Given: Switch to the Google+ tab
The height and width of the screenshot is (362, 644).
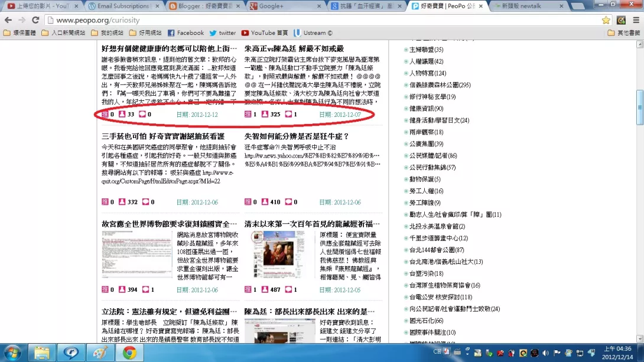Looking at the screenshot, I should (x=285, y=6).
